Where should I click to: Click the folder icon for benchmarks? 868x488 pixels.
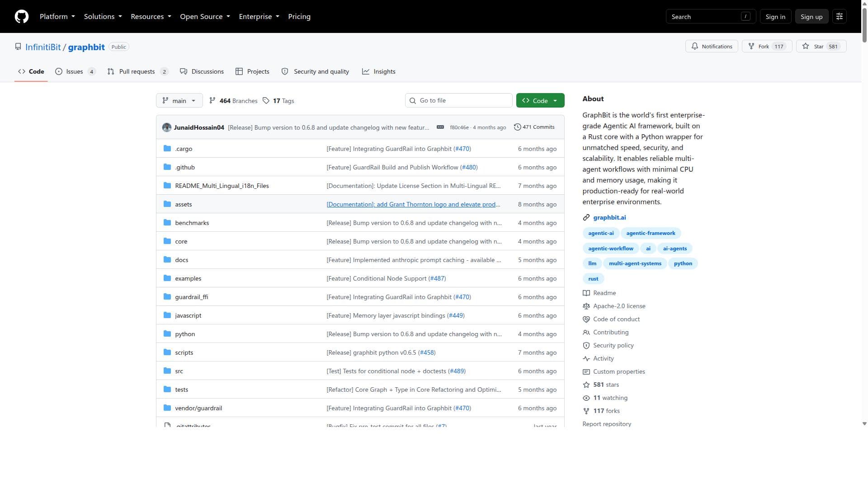pyautogui.click(x=167, y=223)
